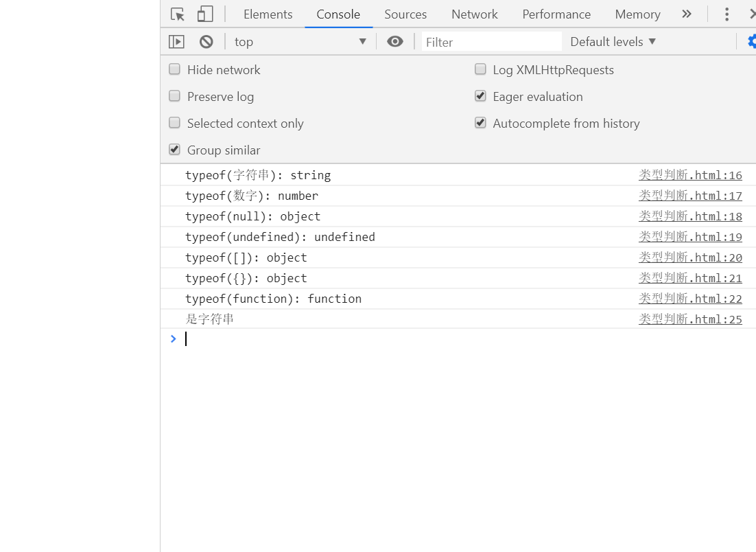Open the DevTools three-dot menu

[x=727, y=14]
